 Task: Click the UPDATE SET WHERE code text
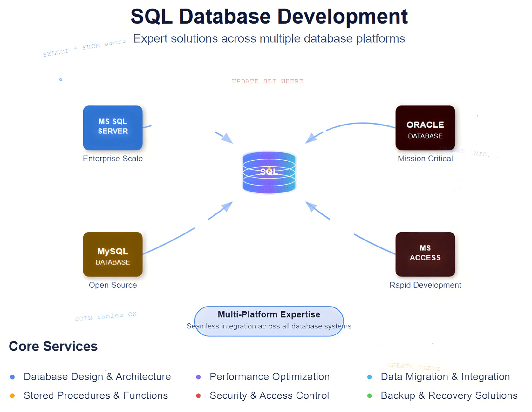267,81
